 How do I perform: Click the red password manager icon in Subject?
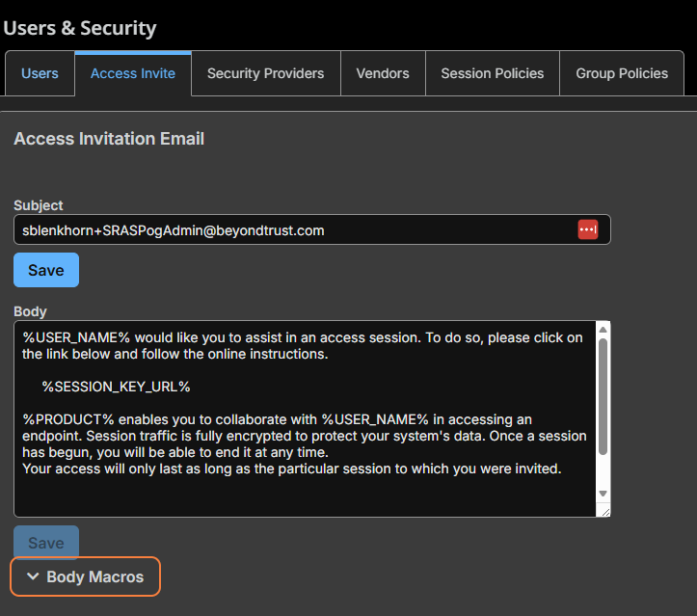pyautogui.click(x=588, y=229)
